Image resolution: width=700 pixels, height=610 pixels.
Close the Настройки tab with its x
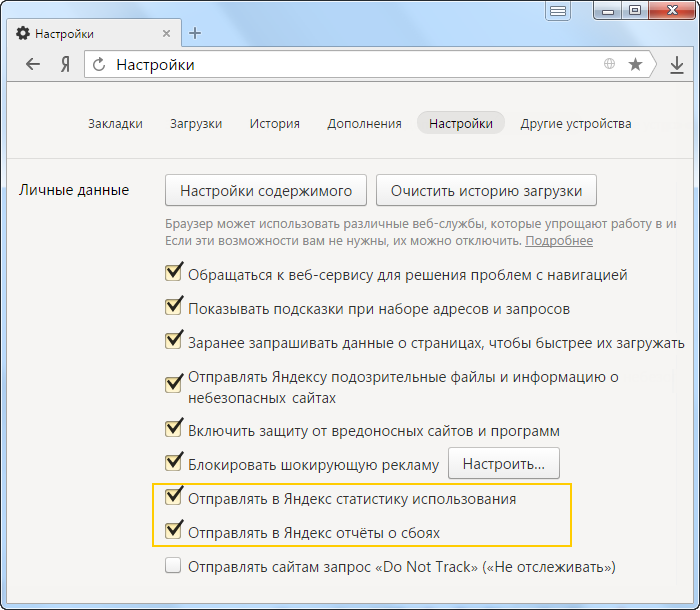click(x=167, y=33)
